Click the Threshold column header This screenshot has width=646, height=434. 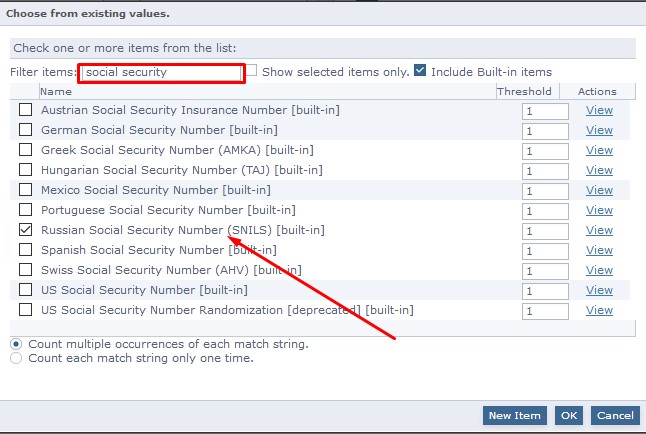coord(524,91)
